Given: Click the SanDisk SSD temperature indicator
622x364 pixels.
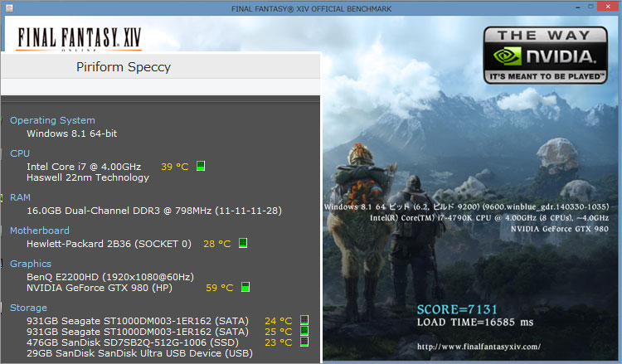Looking at the screenshot, I should coord(304,342).
